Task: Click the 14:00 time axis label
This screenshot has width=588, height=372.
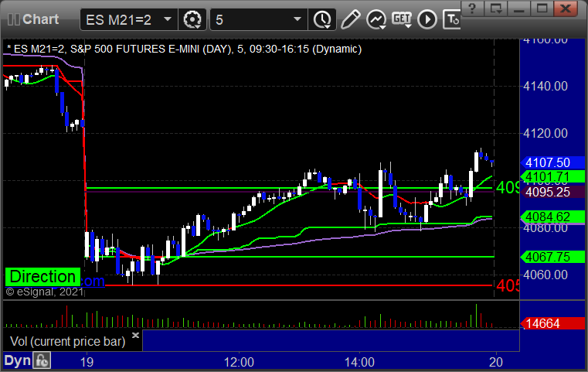Action: (x=359, y=362)
